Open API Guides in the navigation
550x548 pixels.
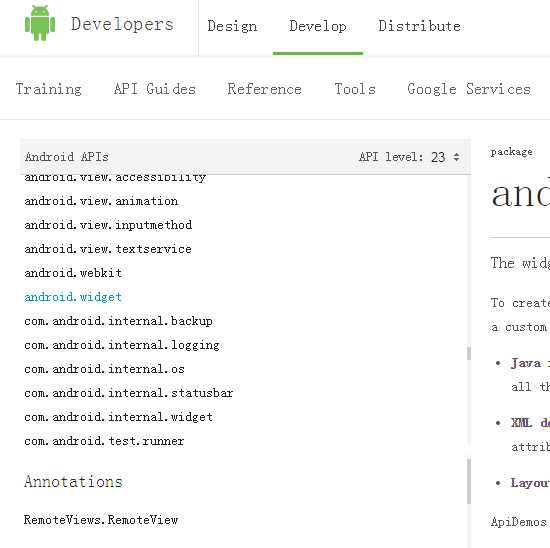(155, 89)
